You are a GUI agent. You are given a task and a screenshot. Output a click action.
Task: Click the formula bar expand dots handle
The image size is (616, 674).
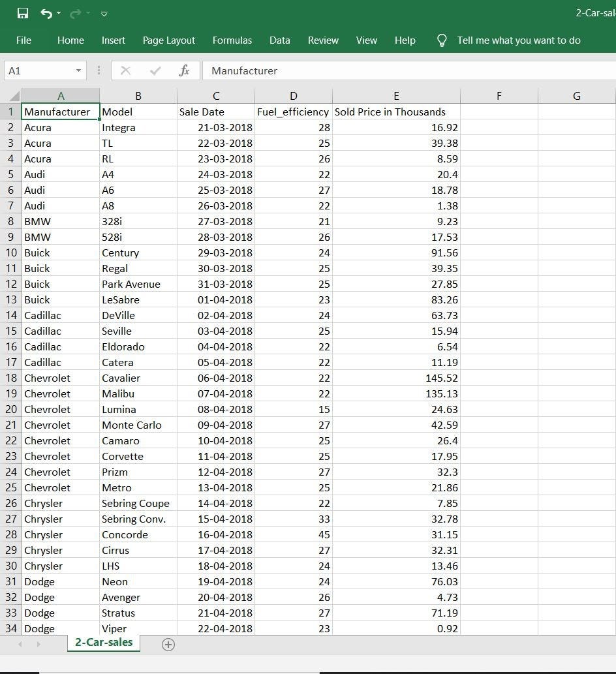click(99, 70)
